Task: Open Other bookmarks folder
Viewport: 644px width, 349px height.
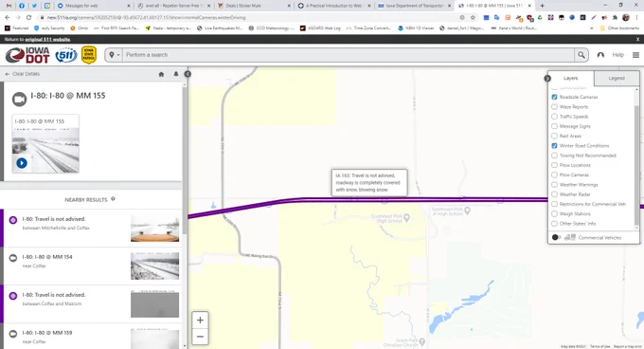Action: coord(619,28)
